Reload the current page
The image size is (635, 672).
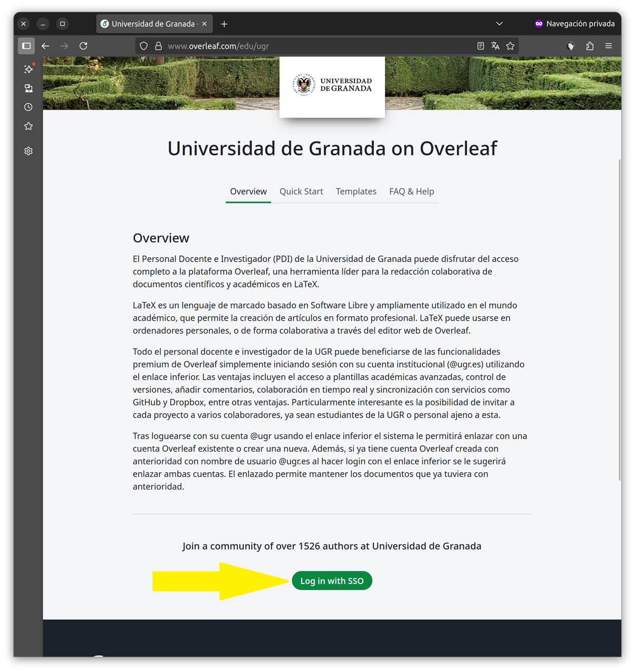(83, 46)
